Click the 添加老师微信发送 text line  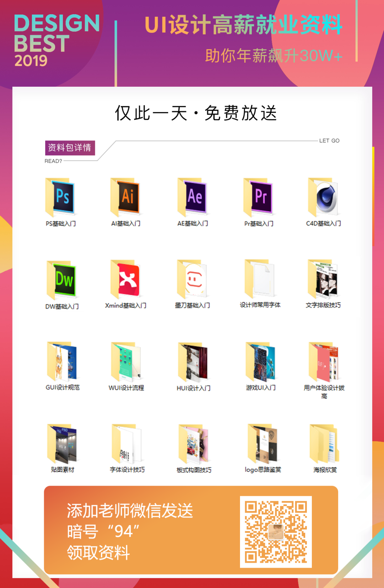(x=130, y=511)
